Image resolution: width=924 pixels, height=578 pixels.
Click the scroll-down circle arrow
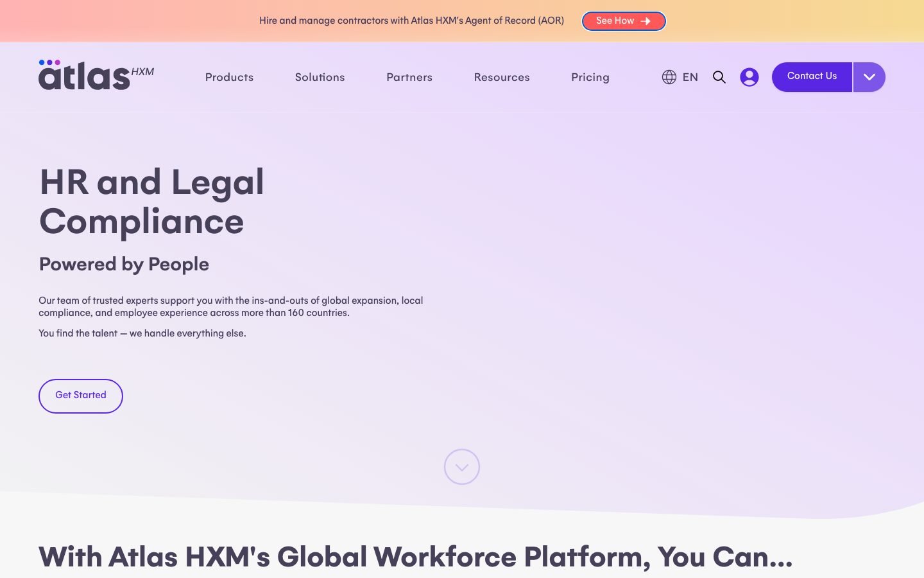click(462, 467)
